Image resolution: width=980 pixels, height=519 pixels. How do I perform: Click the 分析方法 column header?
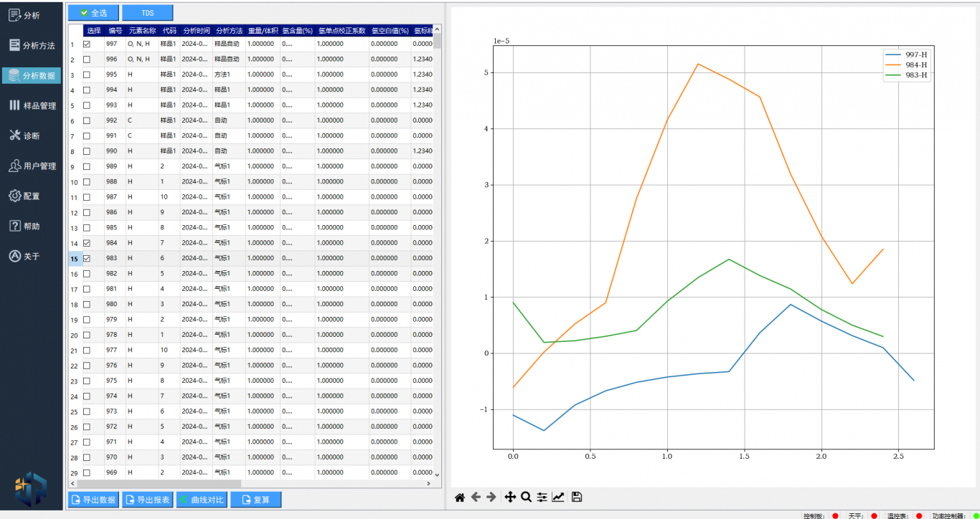tap(229, 31)
